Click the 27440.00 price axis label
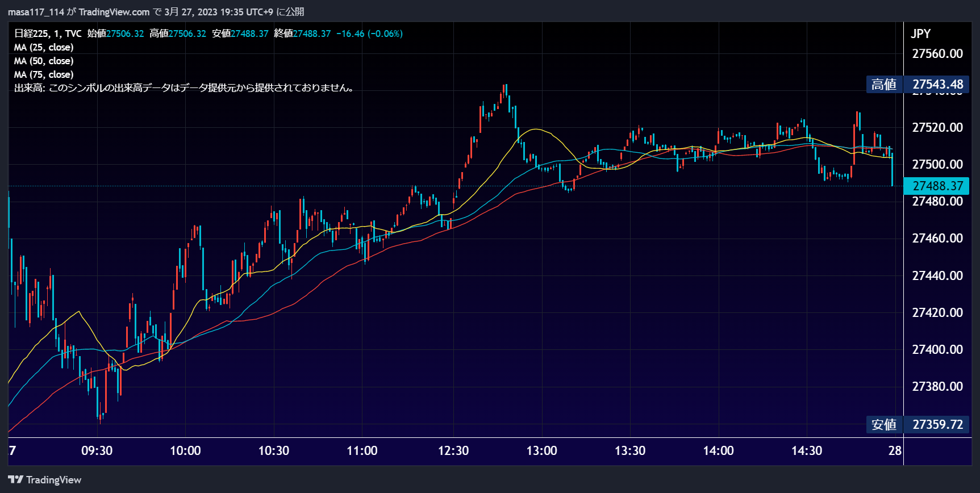Viewport: 980px width, 493px height. [x=937, y=275]
